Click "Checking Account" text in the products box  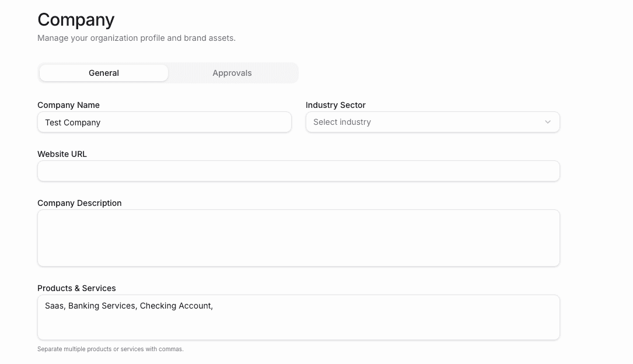pyautogui.click(x=175, y=306)
